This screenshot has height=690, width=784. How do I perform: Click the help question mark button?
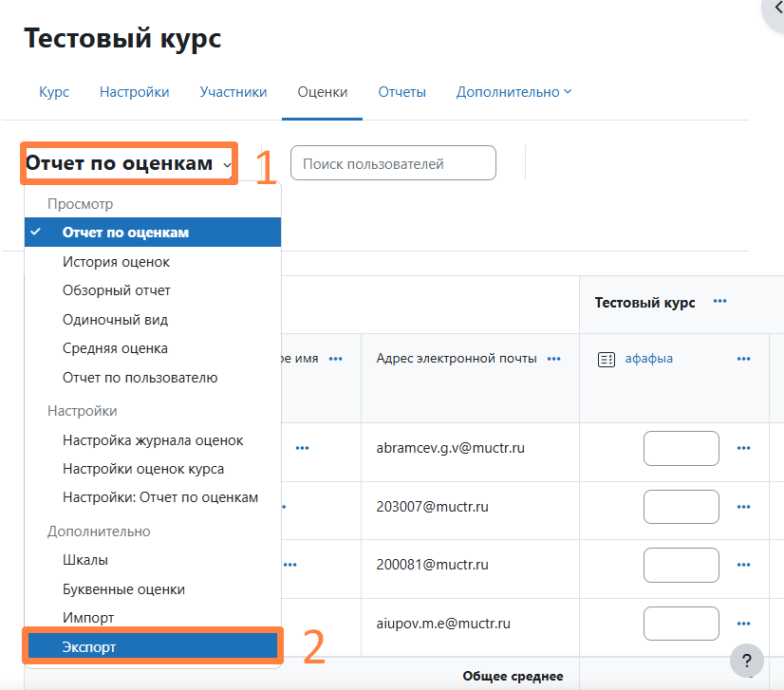tap(747, 661)
